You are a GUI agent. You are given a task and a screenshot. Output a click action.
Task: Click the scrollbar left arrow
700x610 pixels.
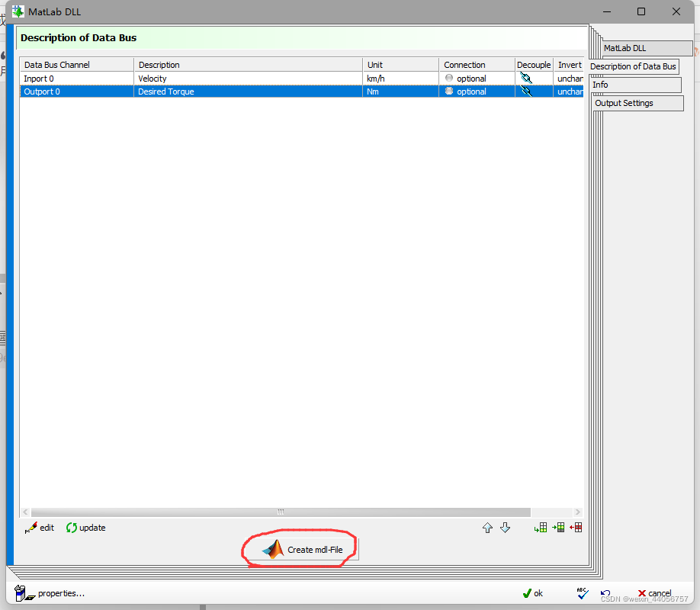pos(25,512)
